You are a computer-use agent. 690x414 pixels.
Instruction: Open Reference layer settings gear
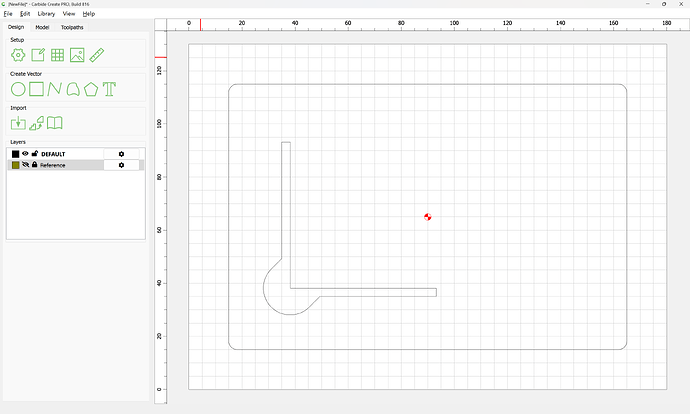[x=121, y=165]
